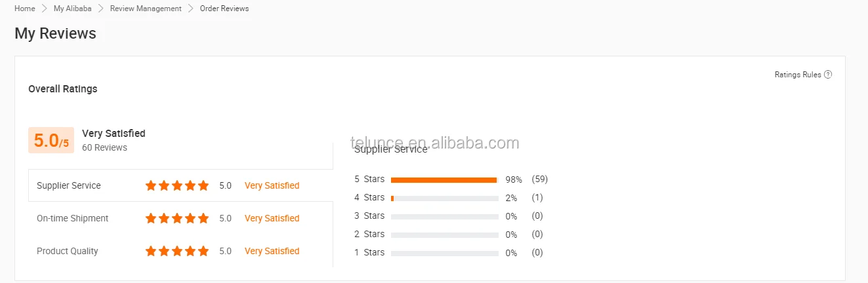This screenshot has height=283, width=868.
Task: Click the (59) five-star review count
Action: pos(540,179)
